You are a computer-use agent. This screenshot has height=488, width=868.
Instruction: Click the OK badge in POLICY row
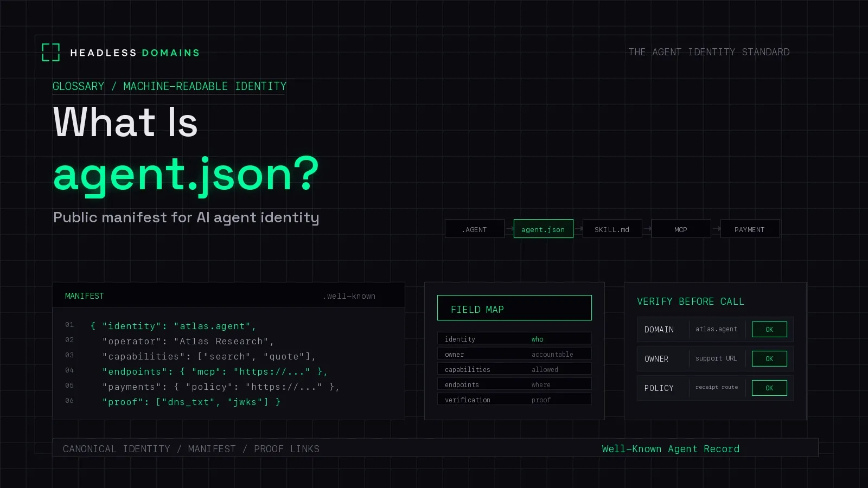pyautogui.click(x=769, y=388)
